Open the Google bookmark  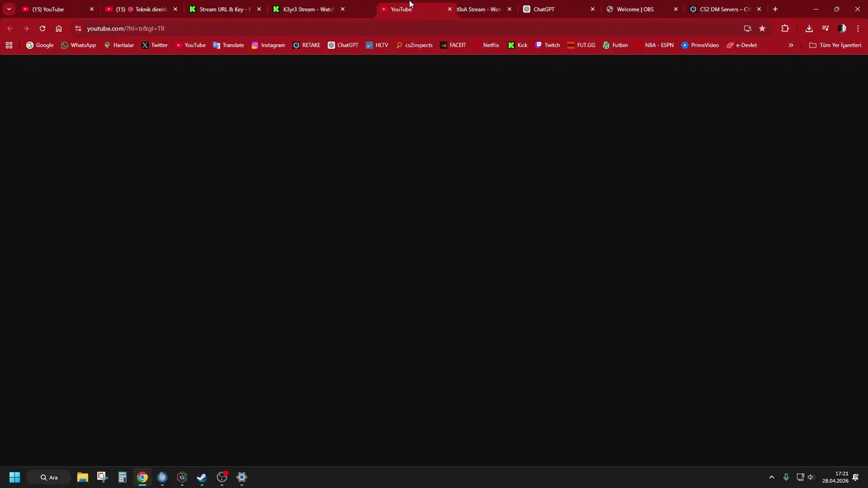(x=40, y=45)
